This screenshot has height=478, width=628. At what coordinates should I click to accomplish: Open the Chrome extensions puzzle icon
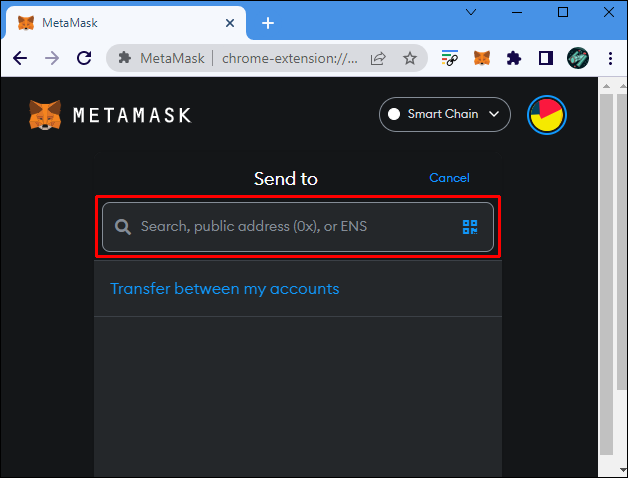(514, 58)
